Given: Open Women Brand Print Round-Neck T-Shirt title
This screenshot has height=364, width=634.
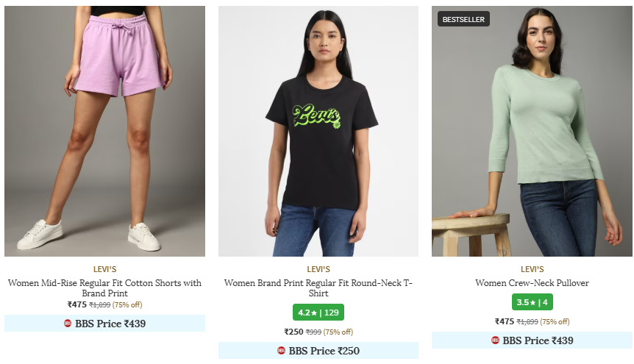Looking at the screenshot, I should (318, 288).
